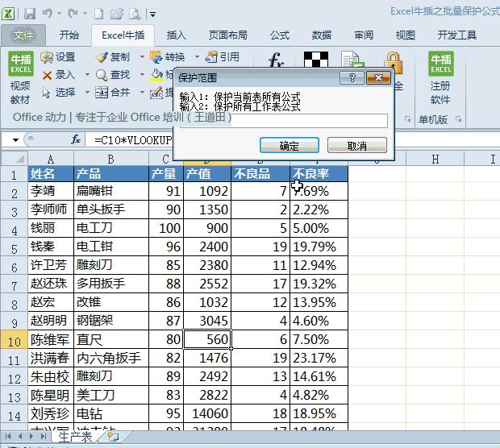Click the Open folder icon
The image size is (500, 448).
(x=116, y=14)
